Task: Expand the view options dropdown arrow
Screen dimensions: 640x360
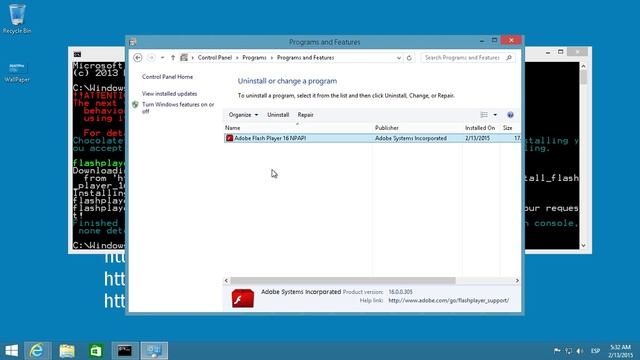Action: pyautogui.click(x=495, y=115)
